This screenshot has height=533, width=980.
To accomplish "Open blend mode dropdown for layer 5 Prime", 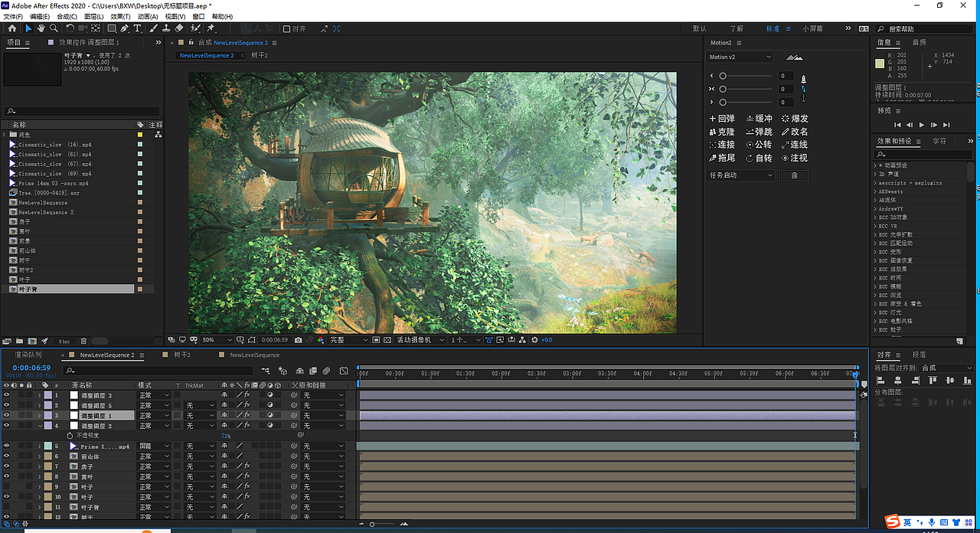I will (153, 446).
